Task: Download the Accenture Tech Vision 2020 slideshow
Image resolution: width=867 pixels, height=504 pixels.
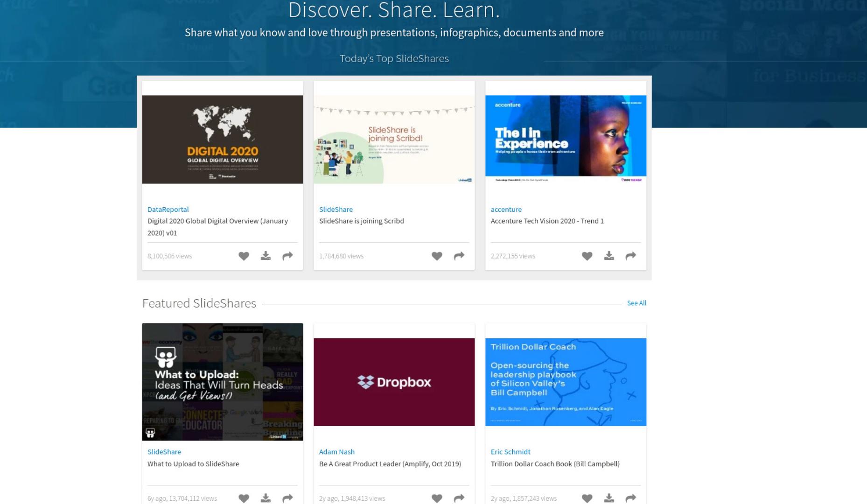Action: tap(609, 256)
